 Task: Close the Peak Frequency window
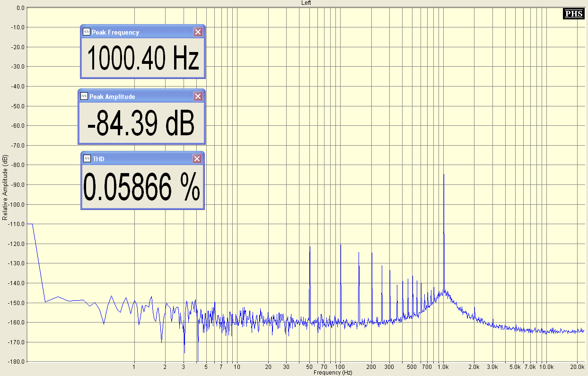198,32
